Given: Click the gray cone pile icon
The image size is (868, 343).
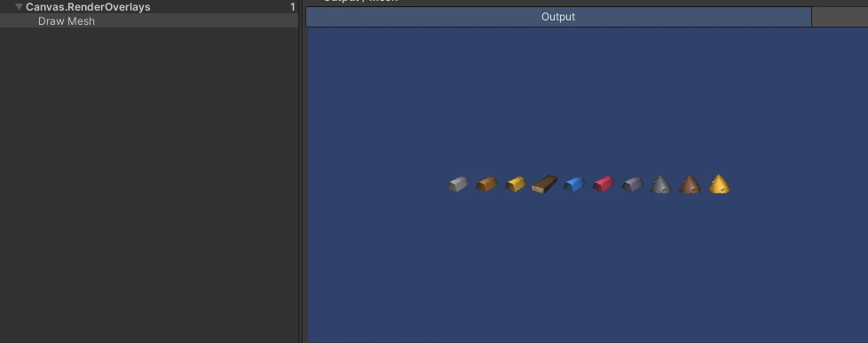Looking at the screenshot, I should [x=661, y=184].
